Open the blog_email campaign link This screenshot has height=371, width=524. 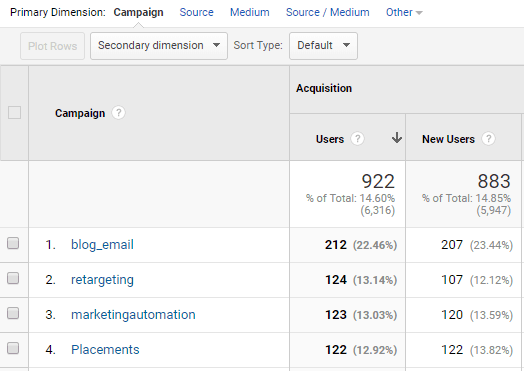coord(102,245)
